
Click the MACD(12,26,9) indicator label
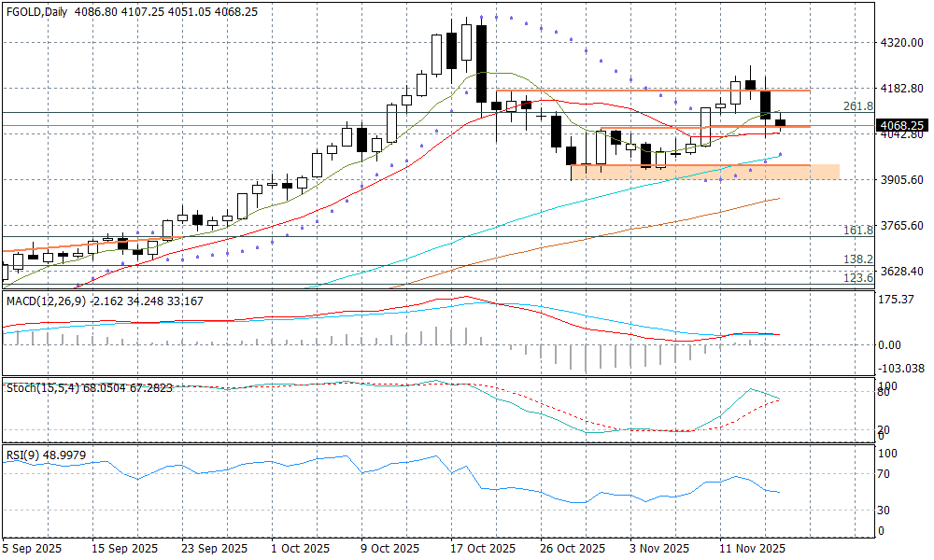tap(47, 301)
